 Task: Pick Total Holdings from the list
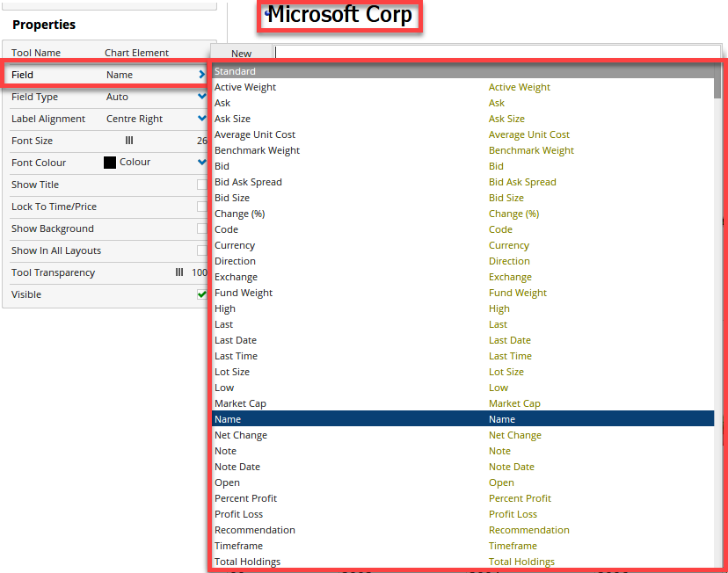click(x=462, y=562)
